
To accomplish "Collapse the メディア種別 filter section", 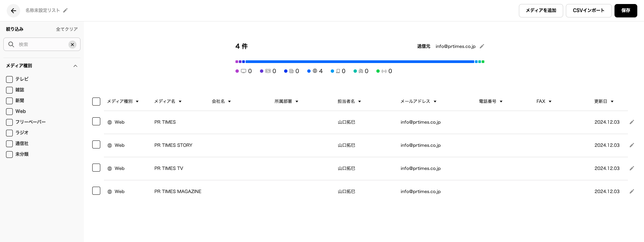I will tap(75, 66).
